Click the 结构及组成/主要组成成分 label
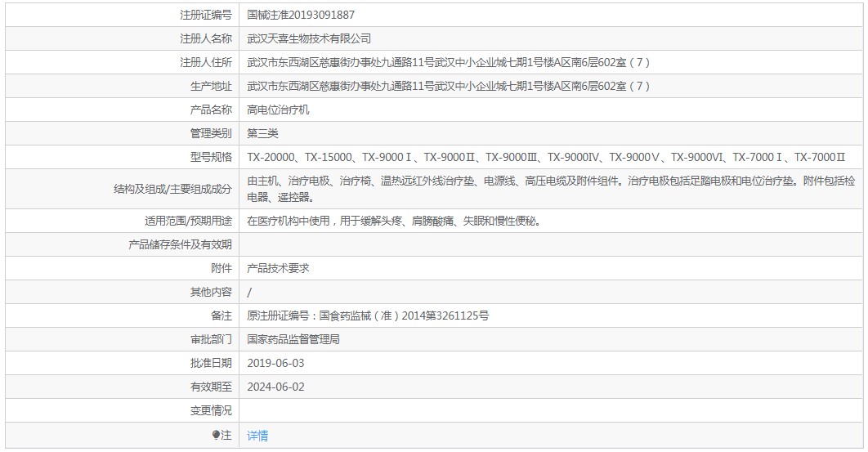 (172, 190)
